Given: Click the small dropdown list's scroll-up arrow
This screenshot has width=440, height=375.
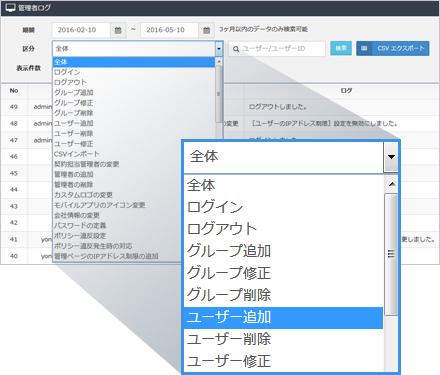Looking at the screenshot, I should [219, 62].
